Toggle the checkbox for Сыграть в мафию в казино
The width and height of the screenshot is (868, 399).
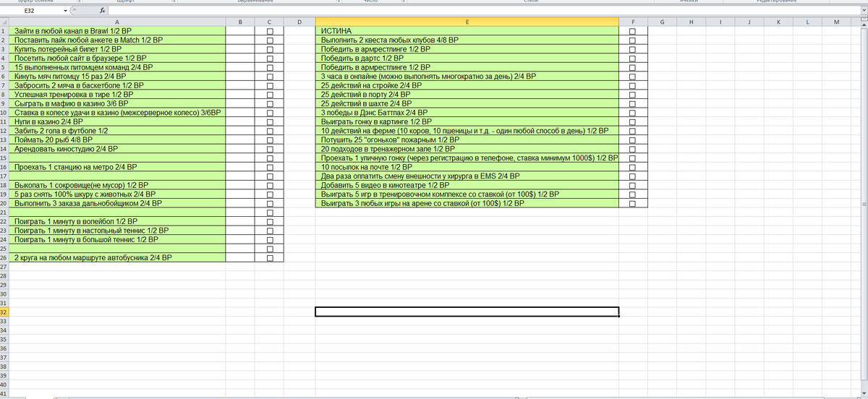click(270, 103)
